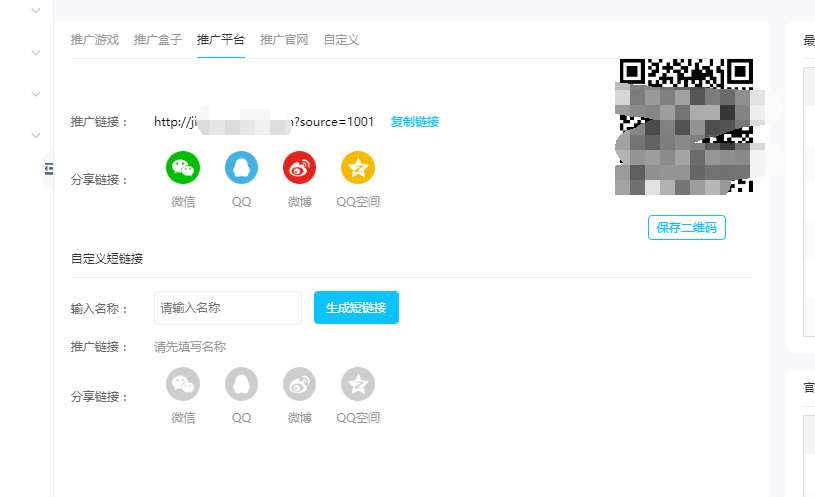
Task: Click the blue 生成短链接 button
Action: 356,308
